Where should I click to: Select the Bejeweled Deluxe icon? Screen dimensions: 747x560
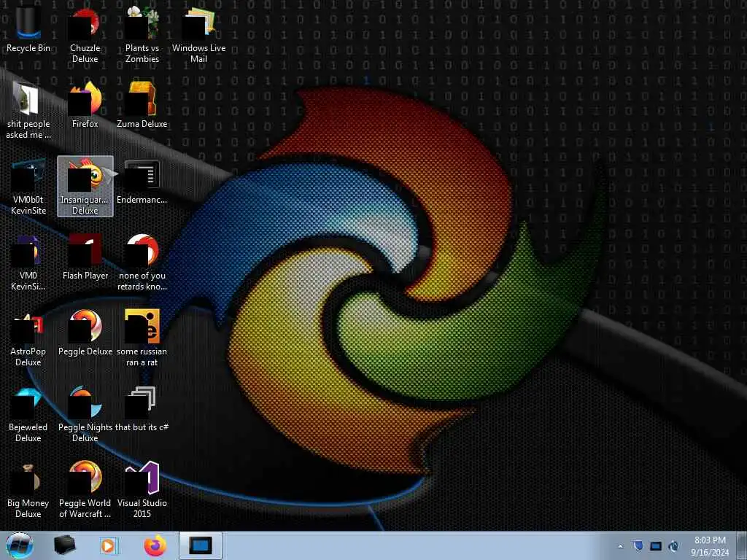click(28, 413)
